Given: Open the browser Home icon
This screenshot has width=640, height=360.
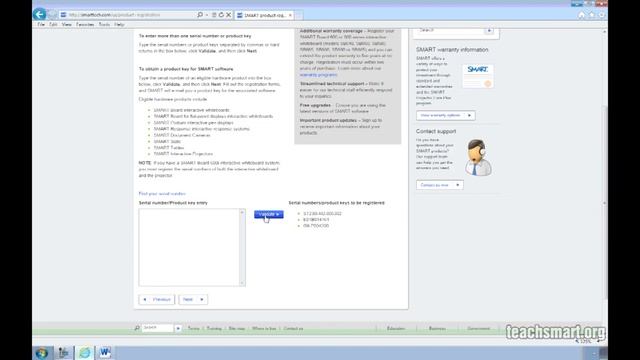Looking at the screenshot, I should tap(582, 15).
